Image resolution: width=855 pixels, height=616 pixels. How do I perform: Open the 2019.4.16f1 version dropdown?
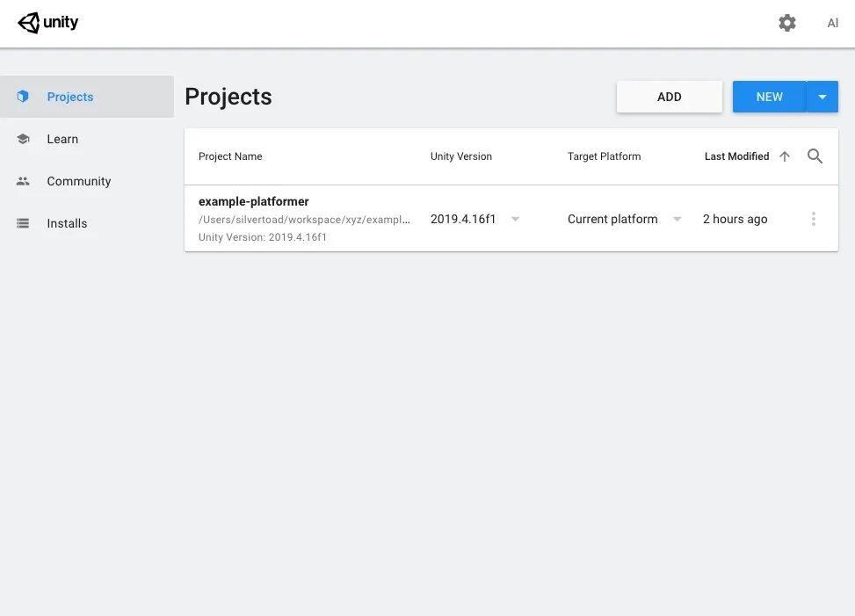pos(475,219)
